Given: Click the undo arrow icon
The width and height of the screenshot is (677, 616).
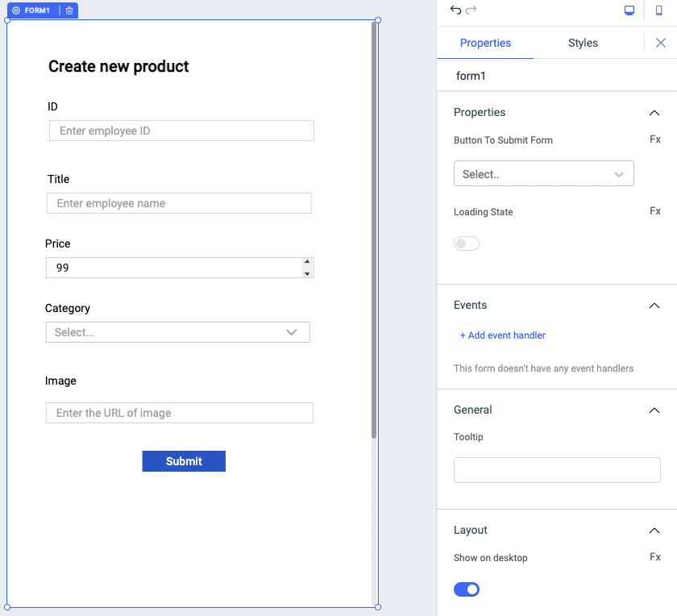Looking at the screenshot, I should (455, 10).
